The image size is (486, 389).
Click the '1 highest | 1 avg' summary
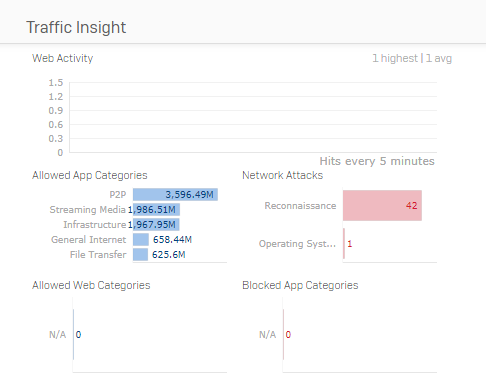(x=412, y=58)
